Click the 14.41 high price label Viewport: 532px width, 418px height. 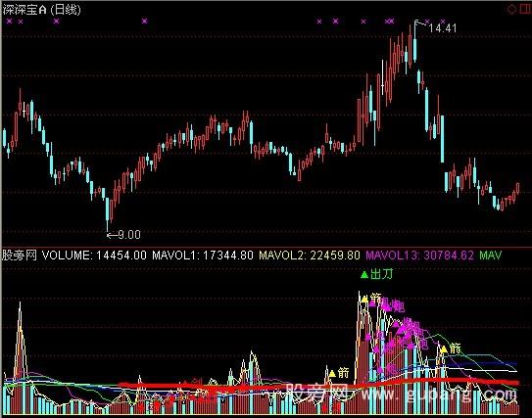[443, 28]
